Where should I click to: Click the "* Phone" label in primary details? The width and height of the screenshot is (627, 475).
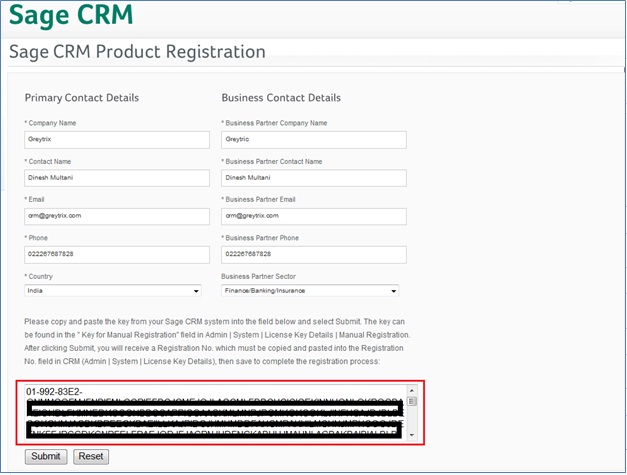coord(36,238)
